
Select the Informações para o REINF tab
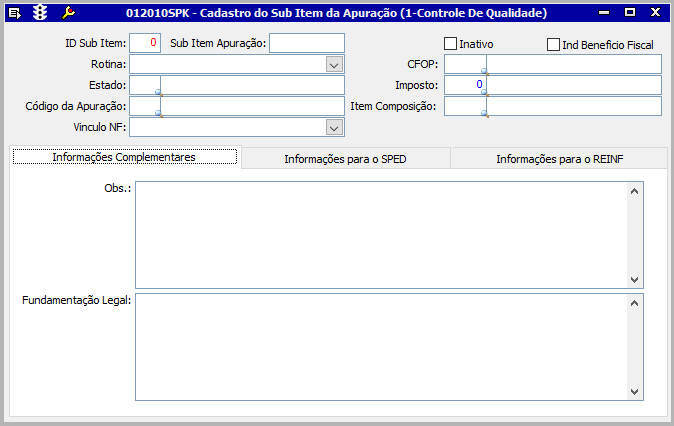coord(559,159)
